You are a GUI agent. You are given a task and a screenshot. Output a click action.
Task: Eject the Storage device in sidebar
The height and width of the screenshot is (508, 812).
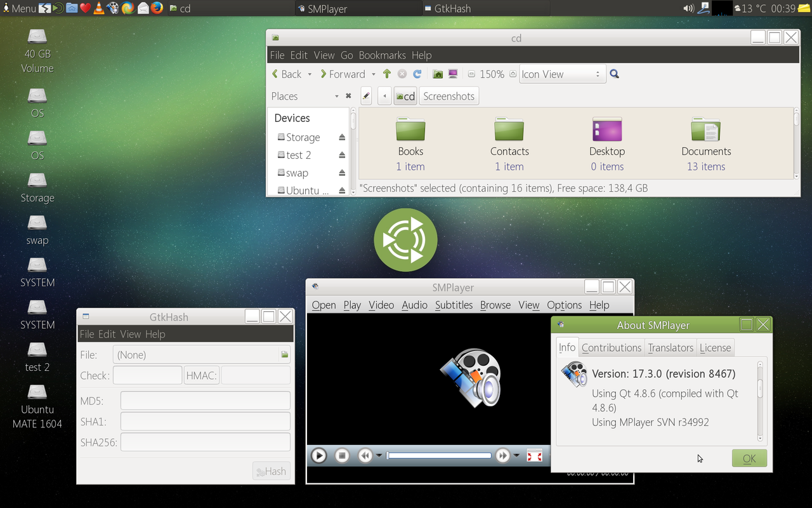coord(342,137)
